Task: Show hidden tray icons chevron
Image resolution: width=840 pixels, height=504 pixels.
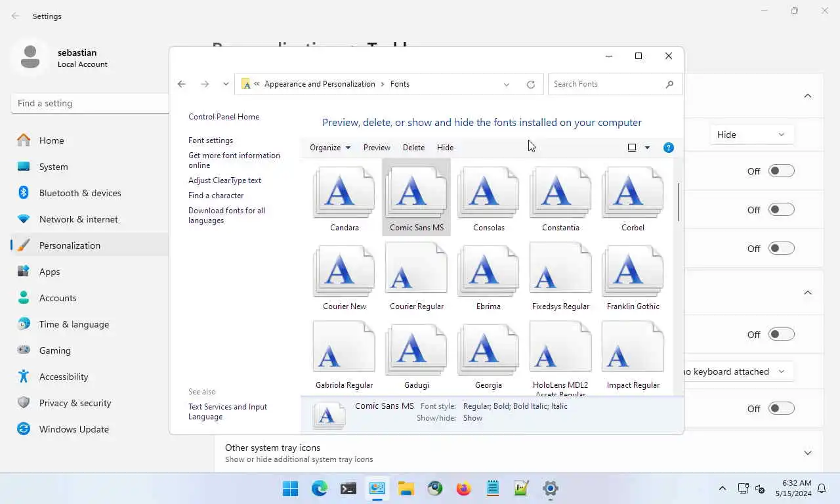Action: (x=723, y=488)
